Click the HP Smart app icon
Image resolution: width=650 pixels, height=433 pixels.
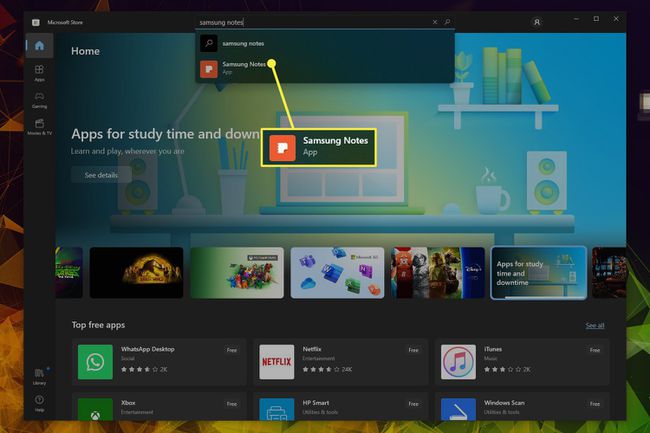click(x=276, y=409)
